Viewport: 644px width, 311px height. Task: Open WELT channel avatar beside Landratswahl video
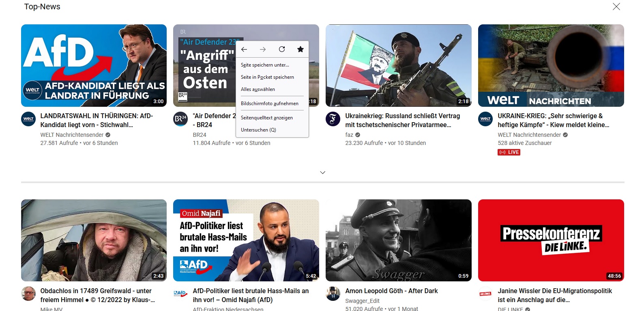click(x=28, y=119)
